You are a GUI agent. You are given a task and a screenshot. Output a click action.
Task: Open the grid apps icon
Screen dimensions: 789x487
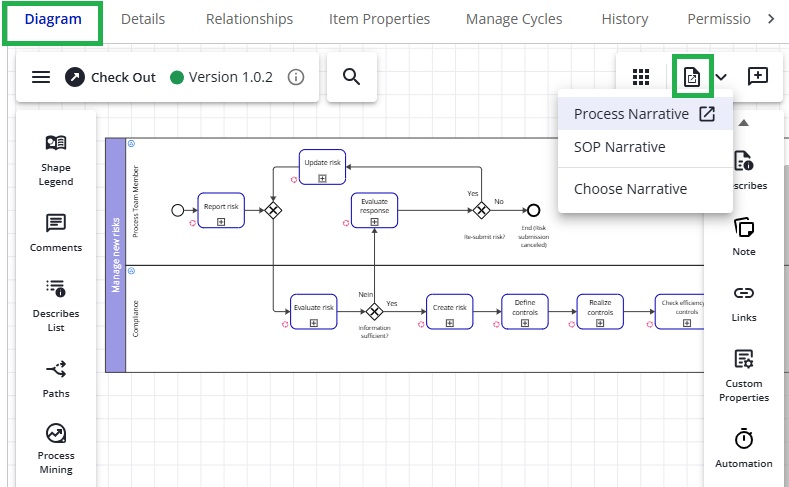tap(642, 77)
